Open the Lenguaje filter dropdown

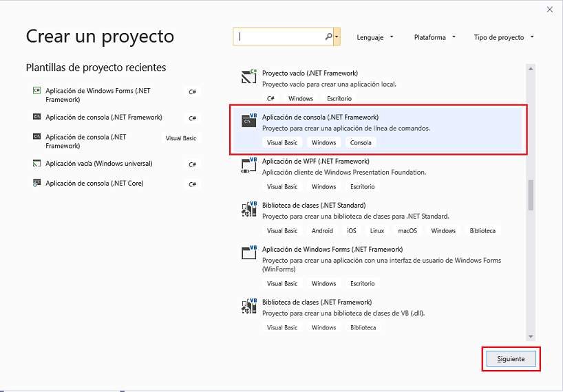pos(375,37)
